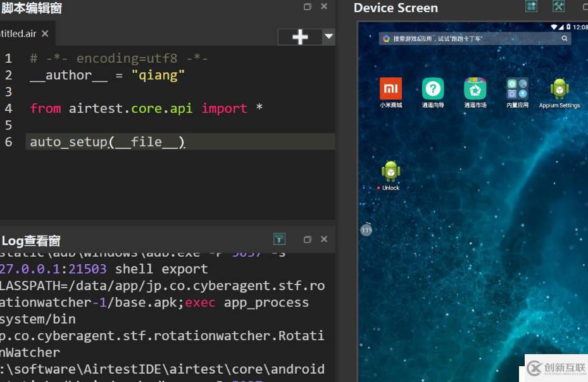Click the "qiang" string on line 2
Screen dimensions: 588x382
tap(158, 75)
